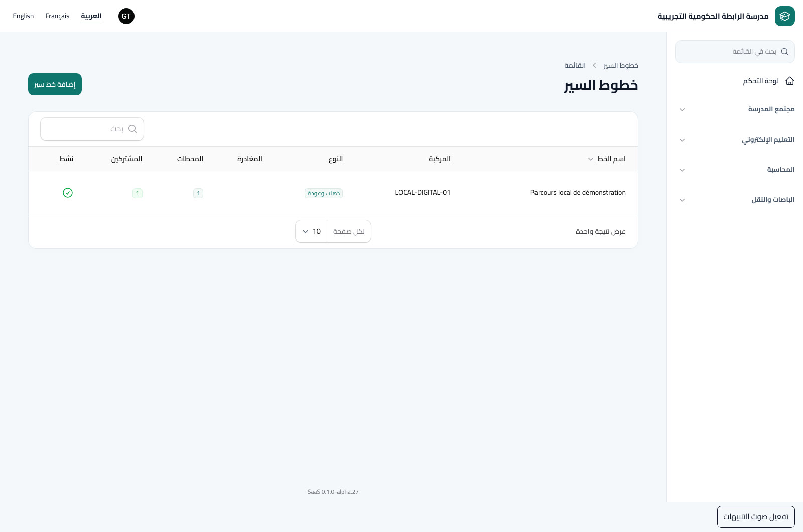Image resolution: width=803 pixels, height=532 pixels.
Task: Click the النوع column header
Action: pos(336,159)
